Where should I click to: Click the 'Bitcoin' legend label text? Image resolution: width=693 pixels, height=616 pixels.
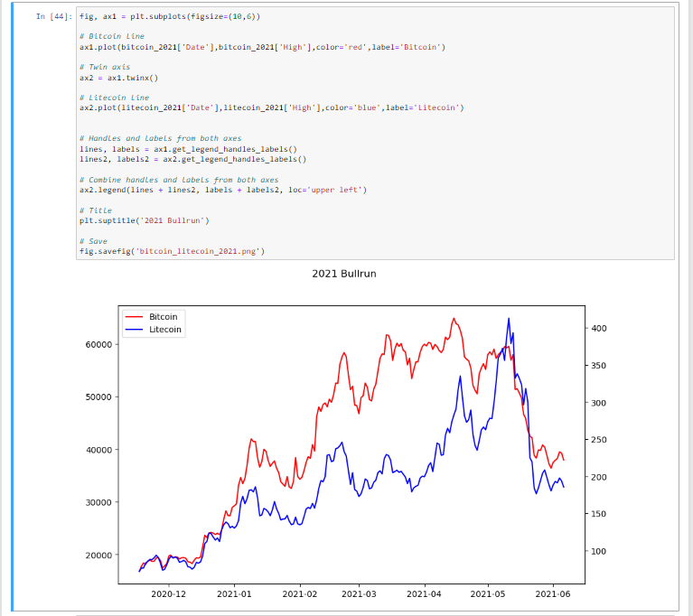pos(164,317)
